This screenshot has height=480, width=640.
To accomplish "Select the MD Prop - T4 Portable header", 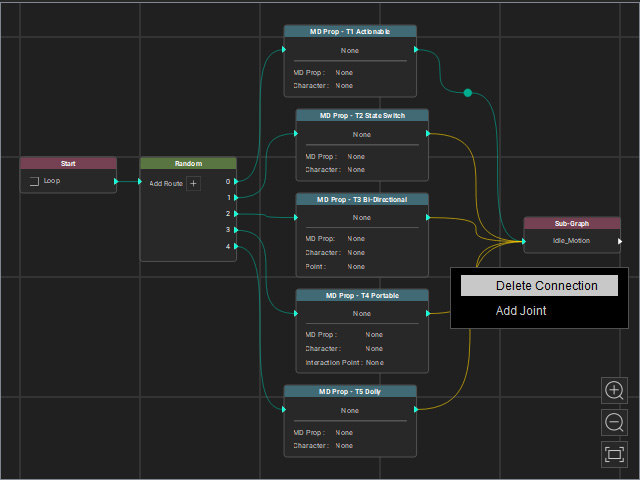I will coord(362,296).
